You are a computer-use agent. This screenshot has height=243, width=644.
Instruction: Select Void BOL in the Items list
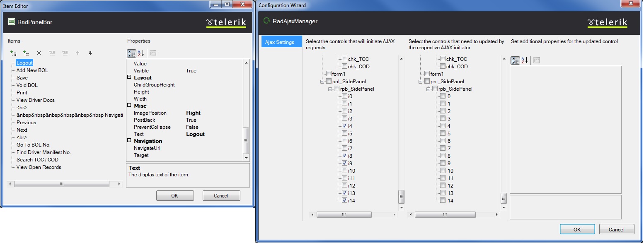tap(27, 85)
